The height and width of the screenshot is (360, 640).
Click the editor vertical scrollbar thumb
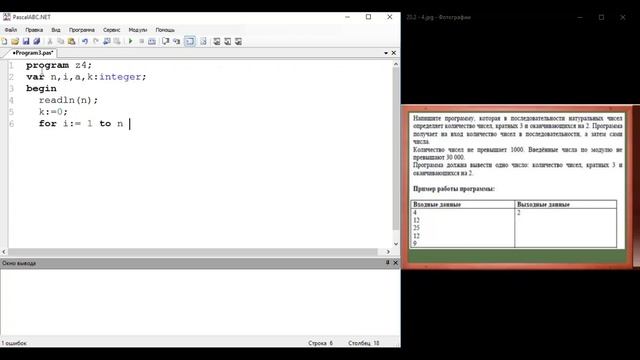[396, 149]
